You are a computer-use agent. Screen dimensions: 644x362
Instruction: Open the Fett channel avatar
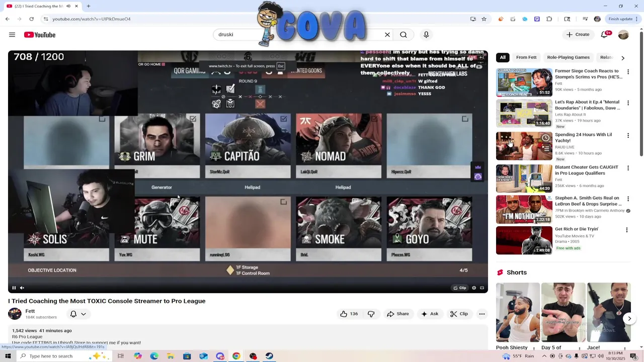15,314
